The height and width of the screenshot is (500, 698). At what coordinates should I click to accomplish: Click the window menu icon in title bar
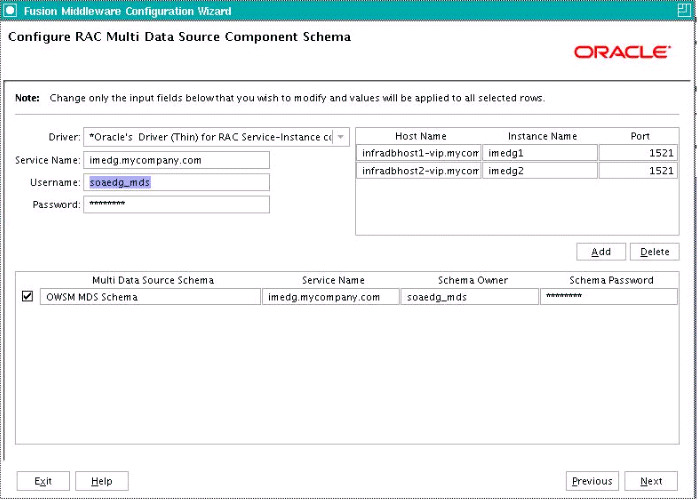(x=9, y=10)
